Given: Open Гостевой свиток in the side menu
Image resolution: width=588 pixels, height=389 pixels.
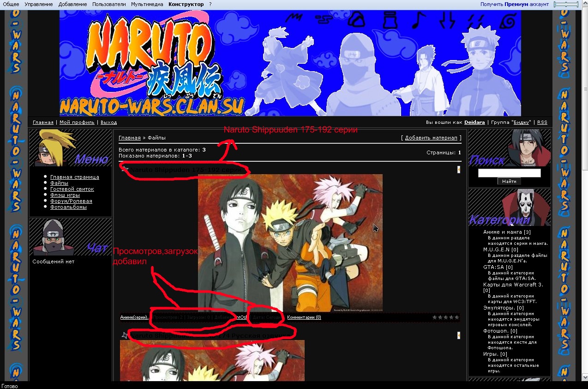Looking at the screenshot, I should click(72, 189).
